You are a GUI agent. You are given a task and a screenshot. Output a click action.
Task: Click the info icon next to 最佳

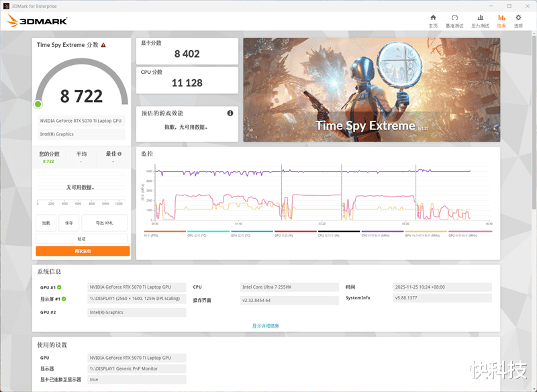[x=119, y=154]
